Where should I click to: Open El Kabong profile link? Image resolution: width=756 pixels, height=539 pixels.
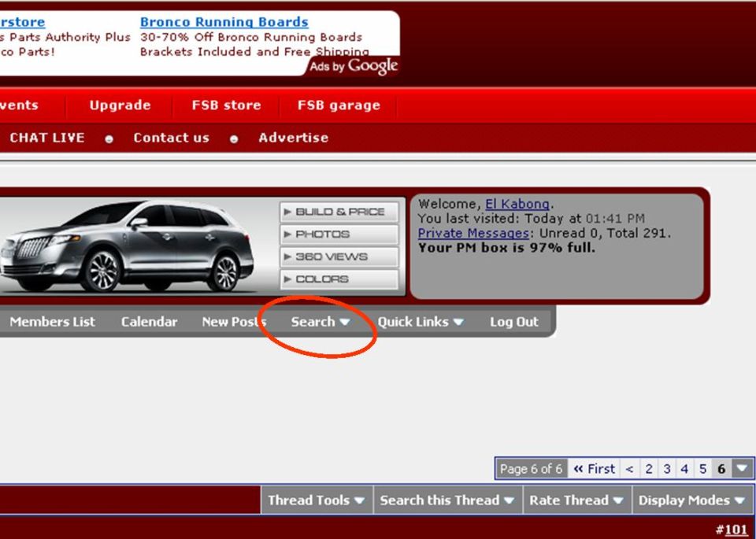[x=517, y=204]
